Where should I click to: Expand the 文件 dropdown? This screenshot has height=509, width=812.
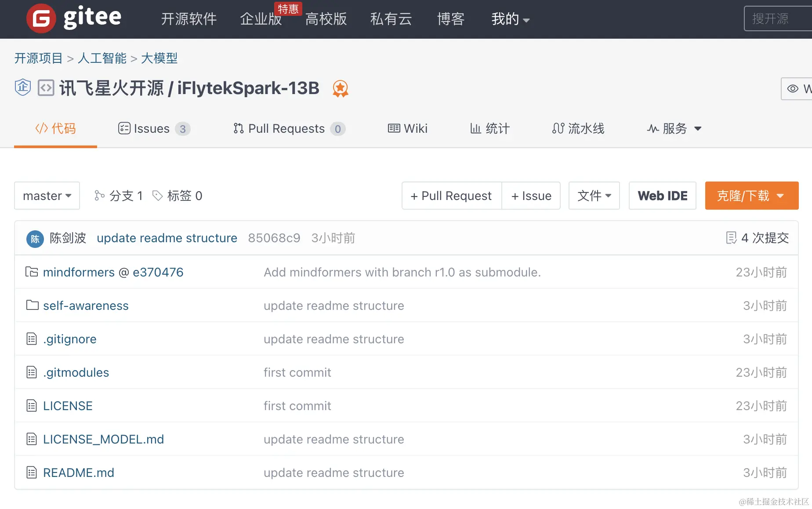pyautogui.click(x=594, y=196)
